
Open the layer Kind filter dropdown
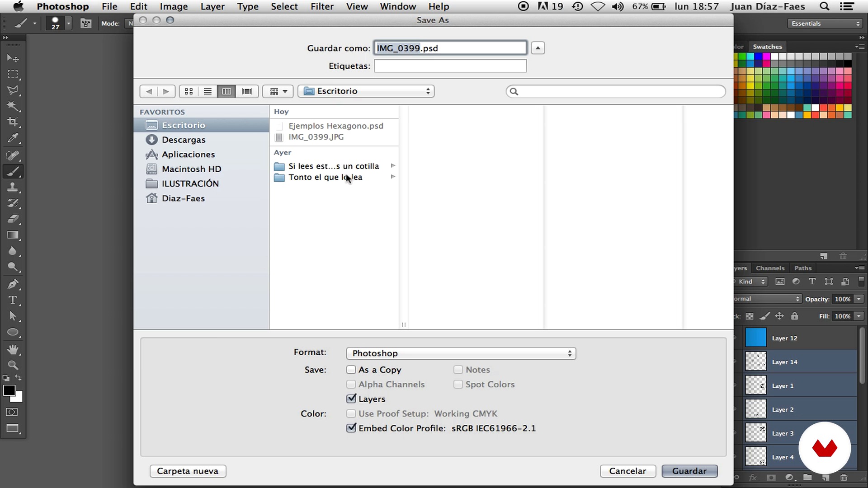pyautogui.click(x=751, y=282)
